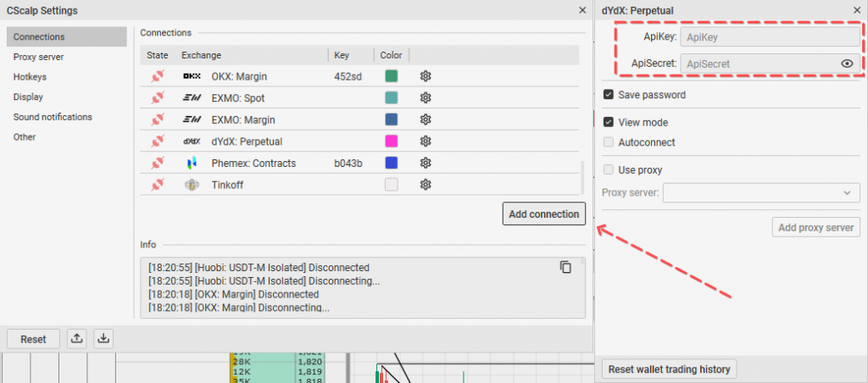Change the teal color swatch for EXMO: Spot
Screen dimensions: 868x383
tap(392, 98)
